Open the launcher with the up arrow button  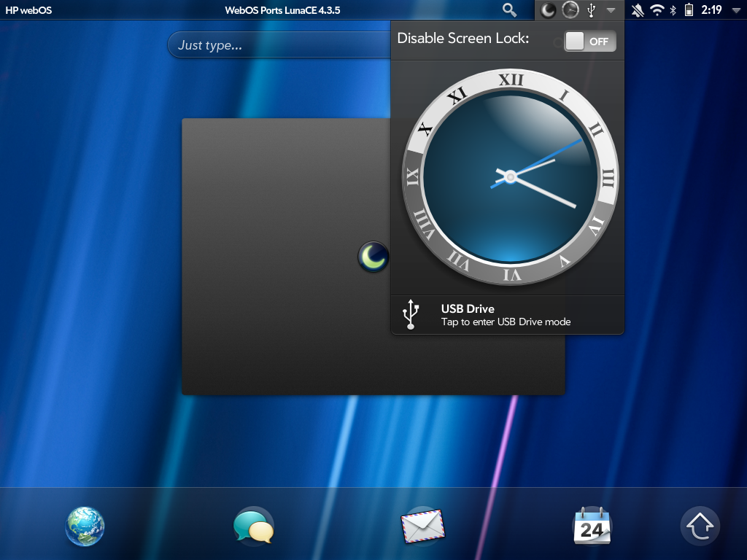[700, 526]
